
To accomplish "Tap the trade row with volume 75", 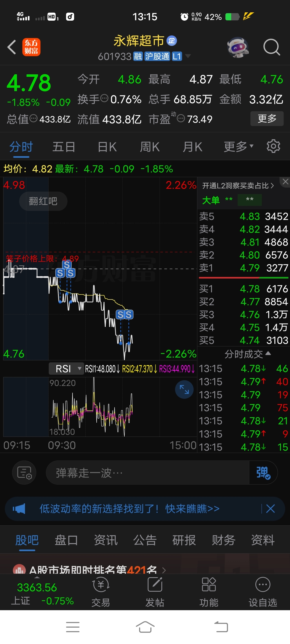I will point(244,408).
